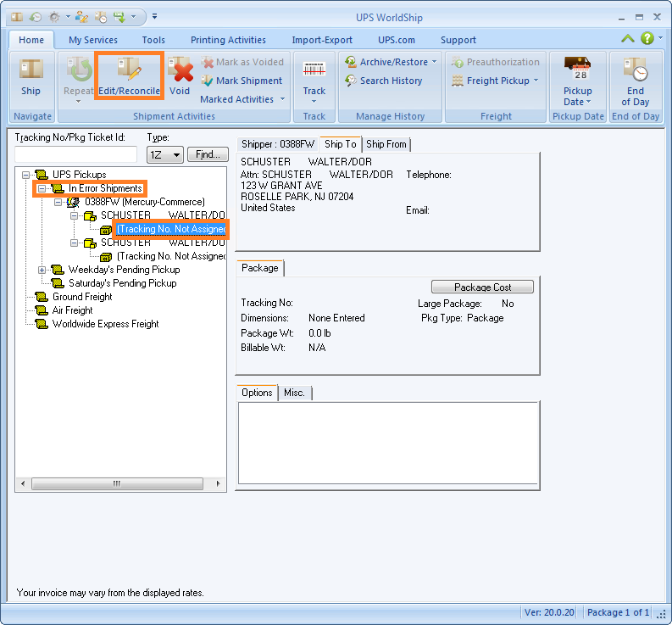Switch to Misc. tab

tap(294, 393)
